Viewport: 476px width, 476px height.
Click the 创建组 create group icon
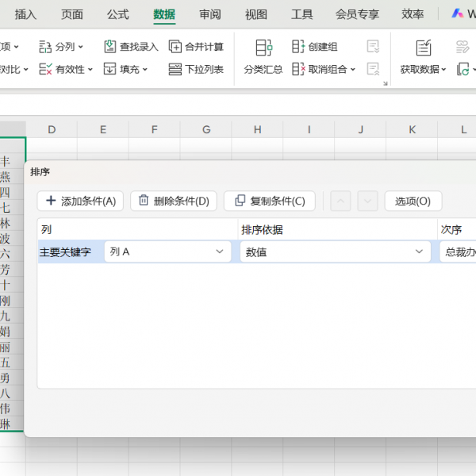[x=298, y=47]
